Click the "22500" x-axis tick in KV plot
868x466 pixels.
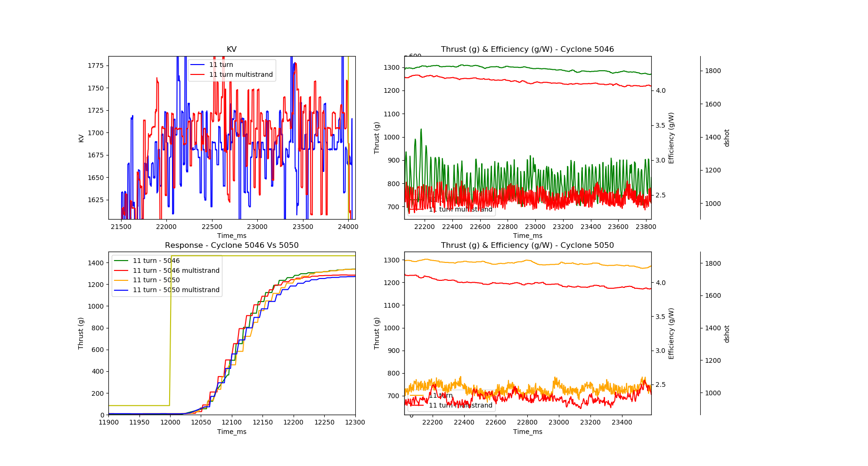[212, 227]
